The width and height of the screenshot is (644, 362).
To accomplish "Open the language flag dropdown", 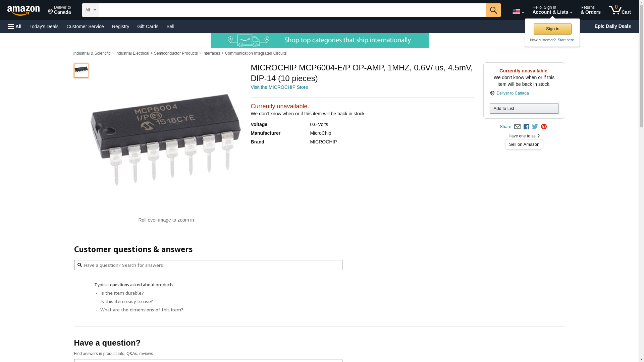I will (518, 12).
